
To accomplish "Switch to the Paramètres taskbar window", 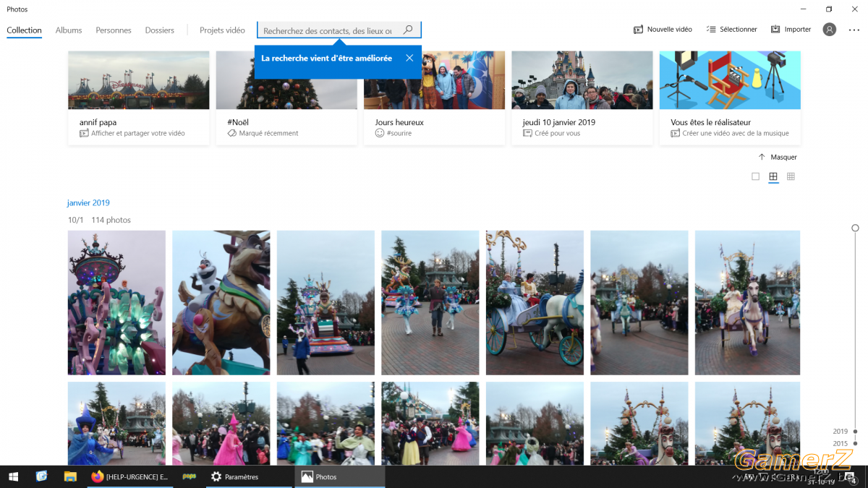I will 249,476.
